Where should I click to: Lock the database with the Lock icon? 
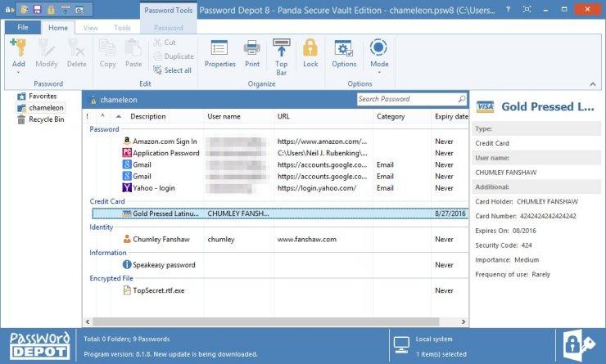click(310, 47)
